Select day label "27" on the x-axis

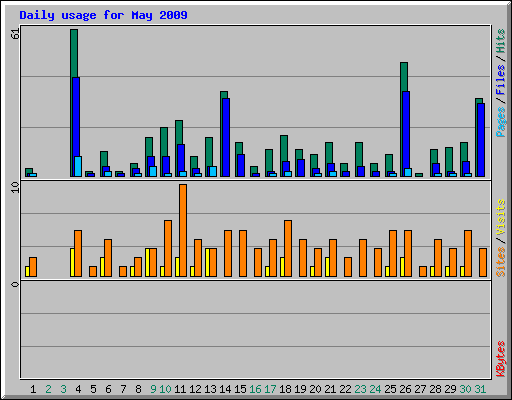[420, 389]
